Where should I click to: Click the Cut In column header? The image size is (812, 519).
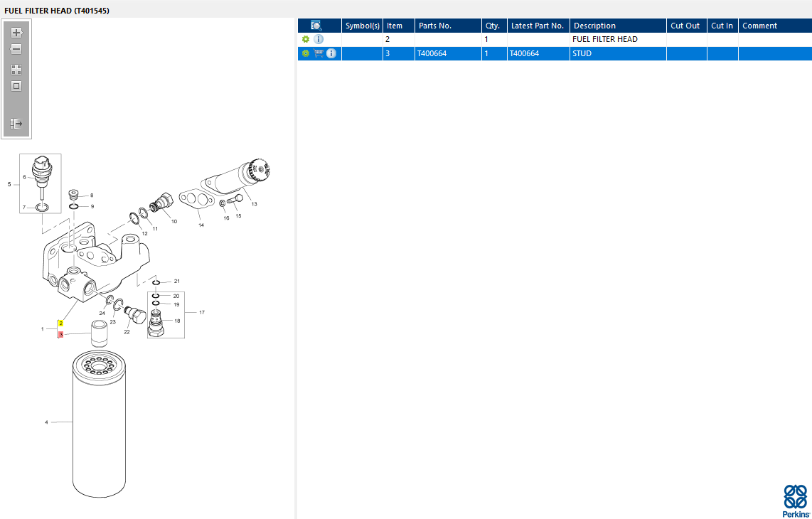[x=722, y=26]
